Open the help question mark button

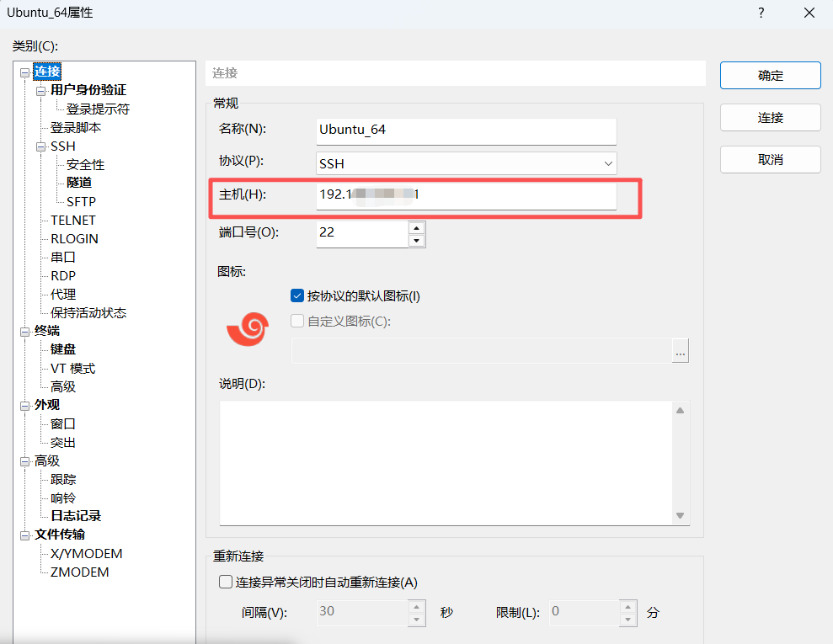click(x=761, y=13)
